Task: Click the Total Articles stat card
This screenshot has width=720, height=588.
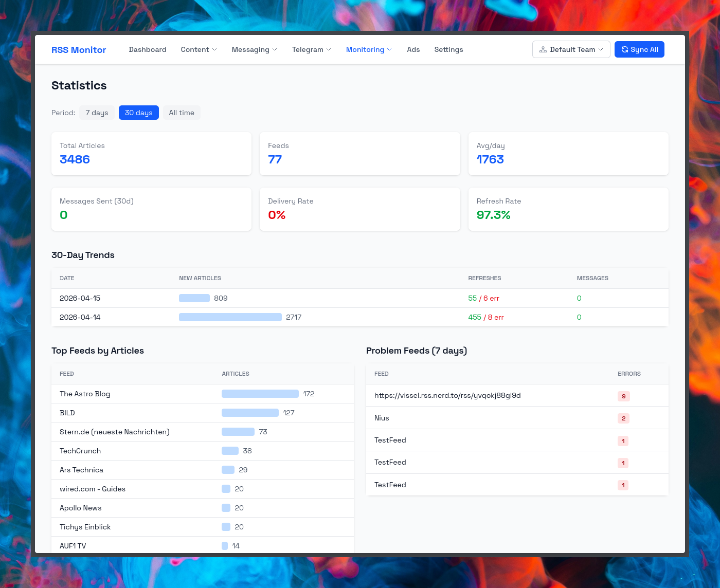Action: pos(151,154)
